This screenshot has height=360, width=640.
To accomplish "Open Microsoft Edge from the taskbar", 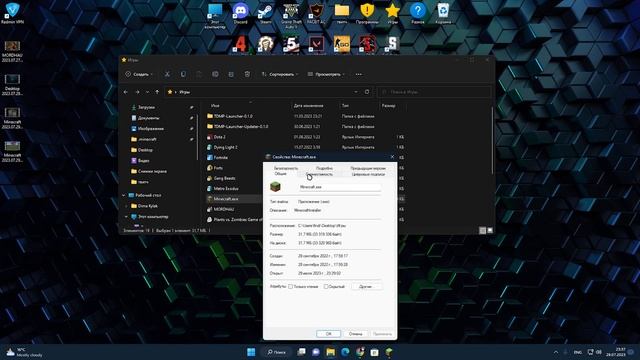I will tap(345, 352).
